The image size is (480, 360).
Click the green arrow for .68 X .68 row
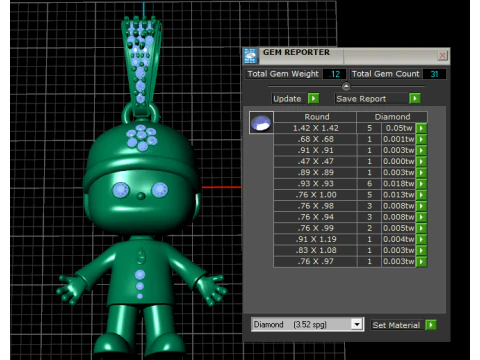click(x=422, y=139)
